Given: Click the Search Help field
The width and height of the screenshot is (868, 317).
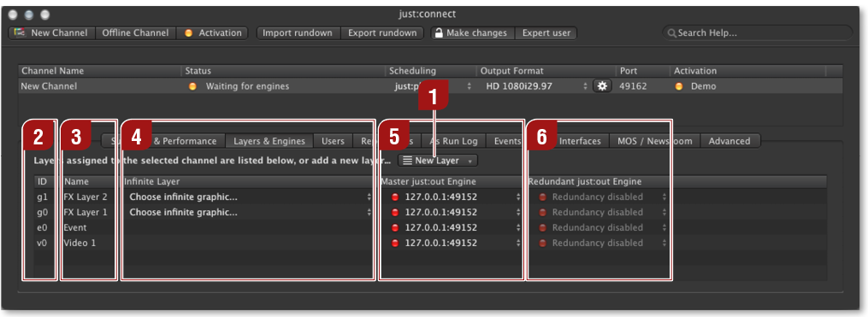Looking at the screenshot, I should 758,33.
